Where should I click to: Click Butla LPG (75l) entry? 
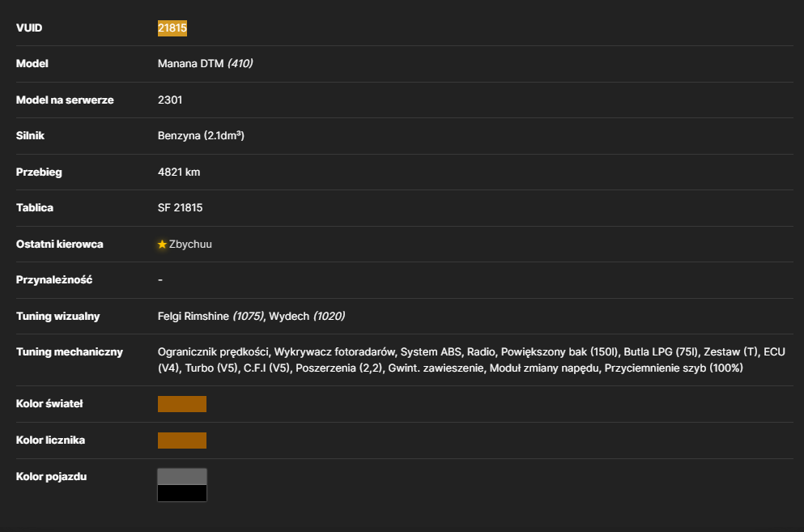(x=661, y=352)
